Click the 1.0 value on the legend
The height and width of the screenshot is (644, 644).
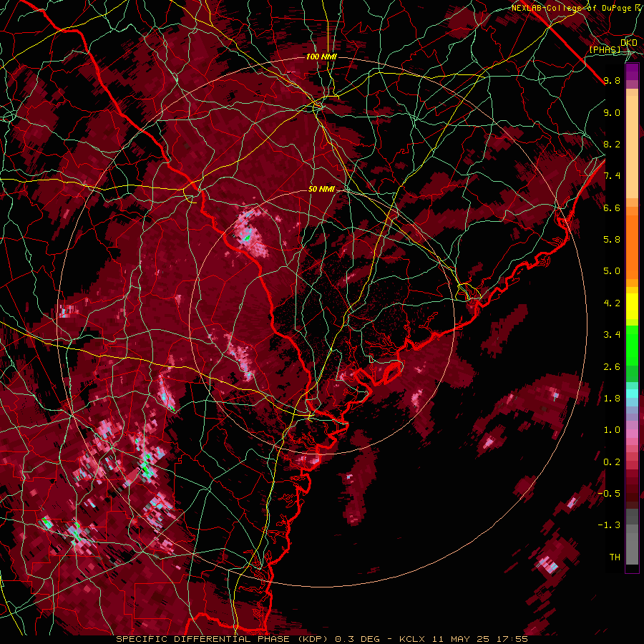coord(612,430)
